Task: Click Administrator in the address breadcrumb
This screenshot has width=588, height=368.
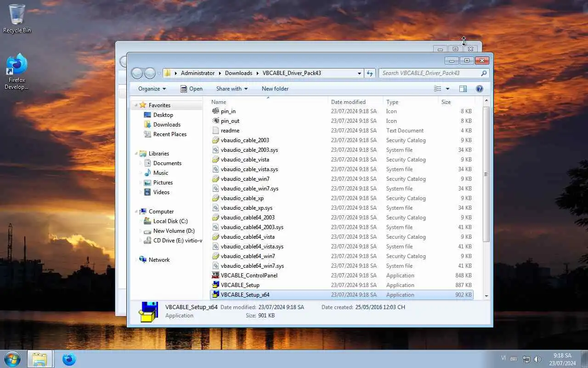Action: pyautogui.click(x=198, y=73)
